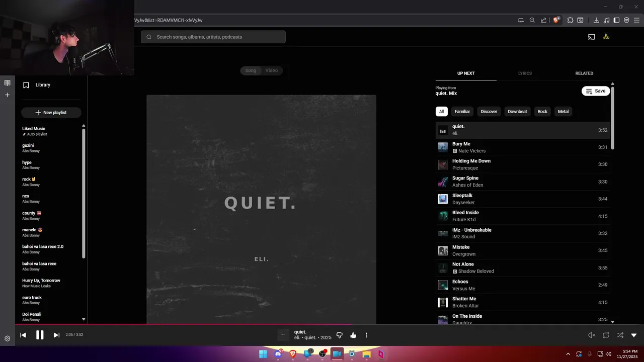Open the player three-dot more menu
This screenshot has height=362, width=644.
coord(366,335)
